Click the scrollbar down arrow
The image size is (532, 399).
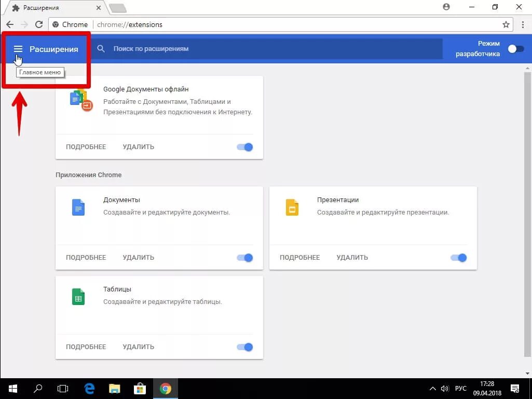point(527,373)
